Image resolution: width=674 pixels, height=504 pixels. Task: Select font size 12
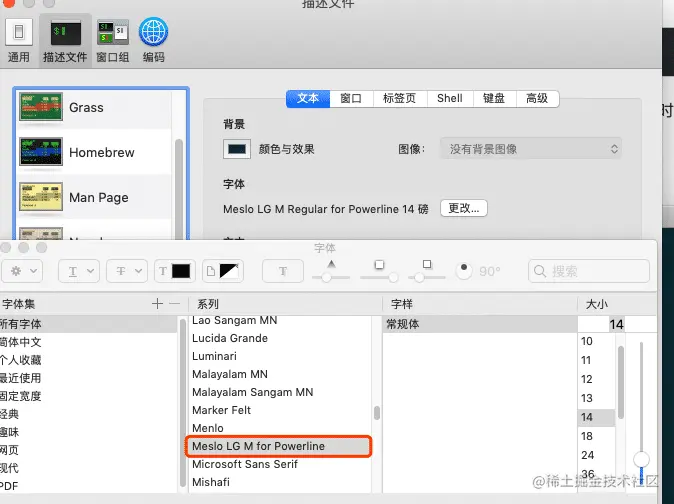[596, 379]
